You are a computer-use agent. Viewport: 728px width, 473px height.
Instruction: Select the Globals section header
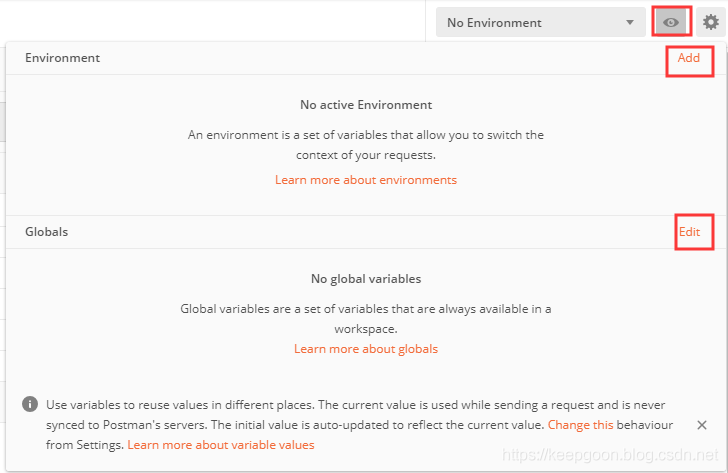point(46,232)
